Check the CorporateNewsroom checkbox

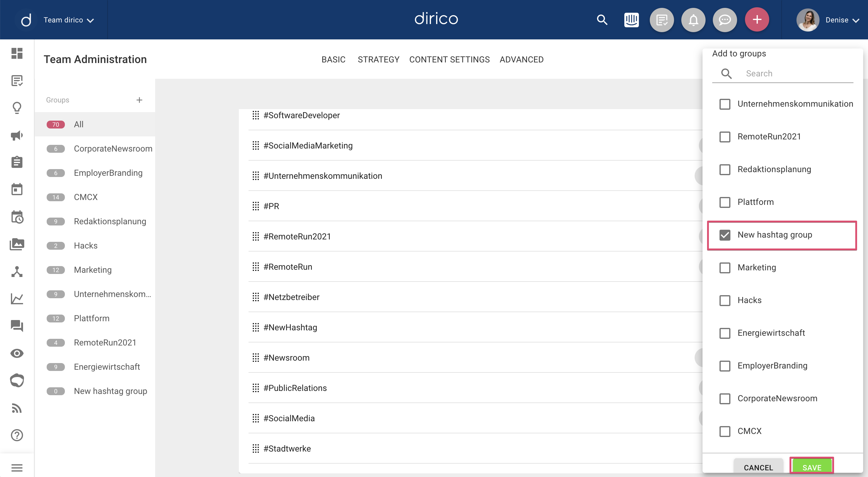tap(725, 399)
